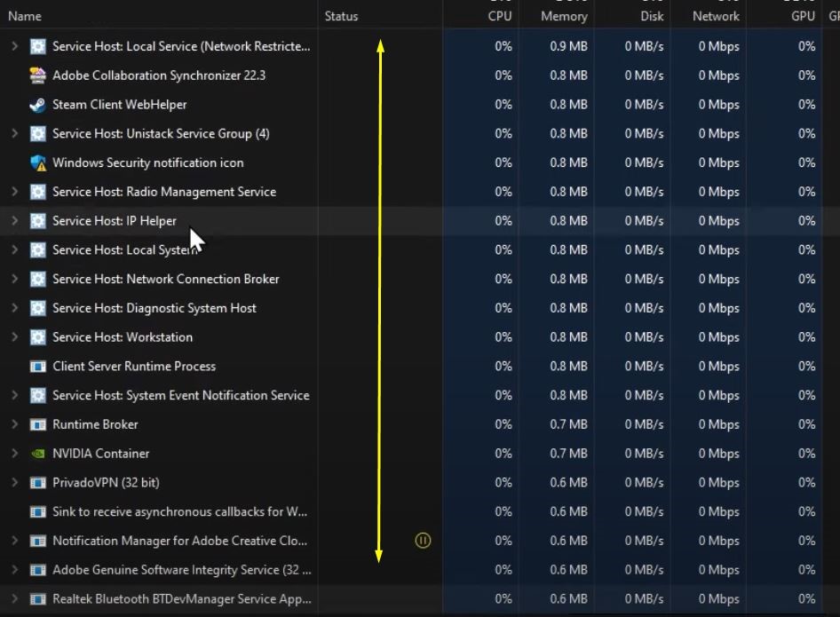Click the Diagnostic System Host gear icon

37,308
